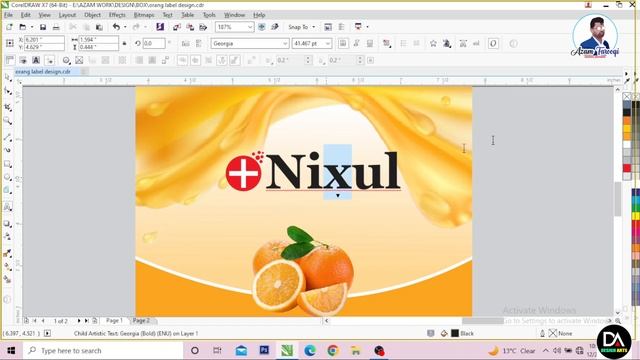640x360 pixels.
Task: Select the Color Eyedropper tool
Action: [7, 253]
